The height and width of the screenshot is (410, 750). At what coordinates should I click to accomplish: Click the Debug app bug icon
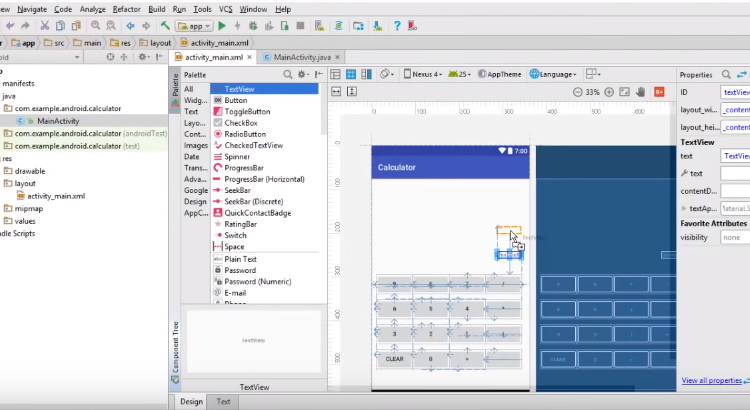[x=254, y=26]
